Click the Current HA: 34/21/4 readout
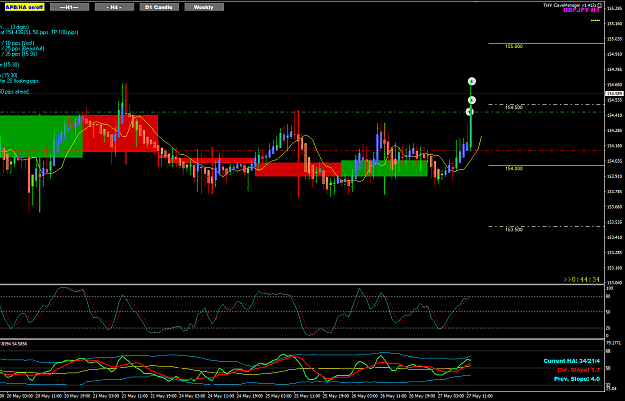The width and height of the screenshot is (625, 401). coord(572,361)
